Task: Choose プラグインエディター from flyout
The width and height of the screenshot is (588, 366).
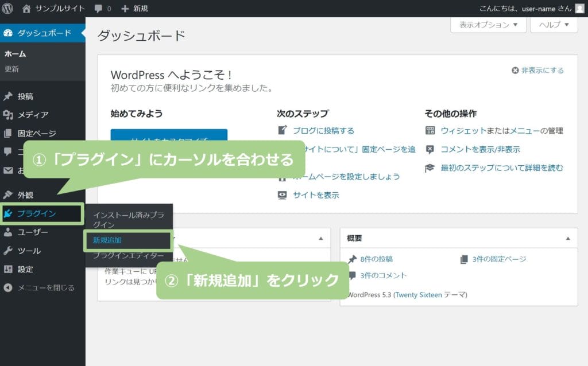Action: 129,255
